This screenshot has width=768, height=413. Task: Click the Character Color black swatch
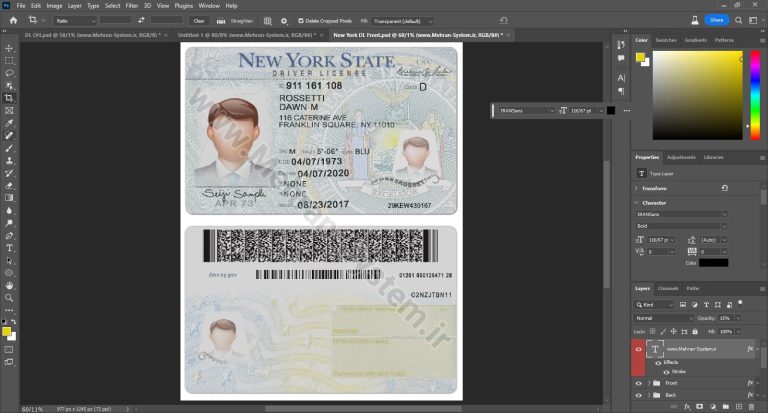point(713,263)
